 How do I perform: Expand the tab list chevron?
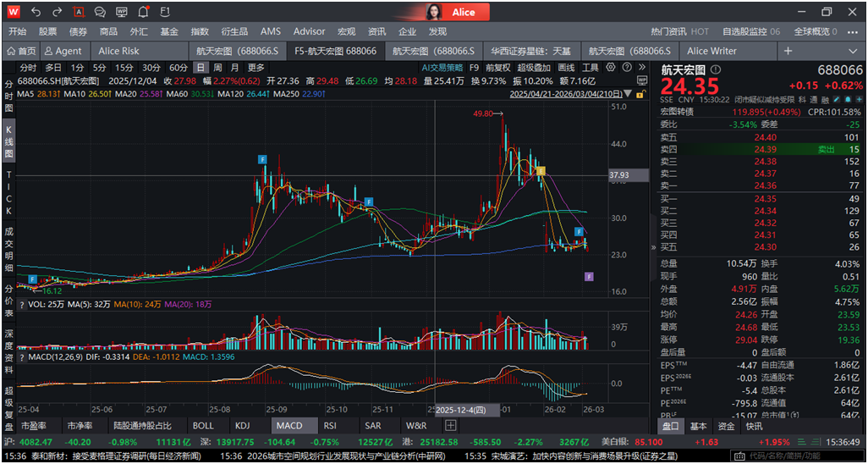pyautogui.click(x=852, y=51)
